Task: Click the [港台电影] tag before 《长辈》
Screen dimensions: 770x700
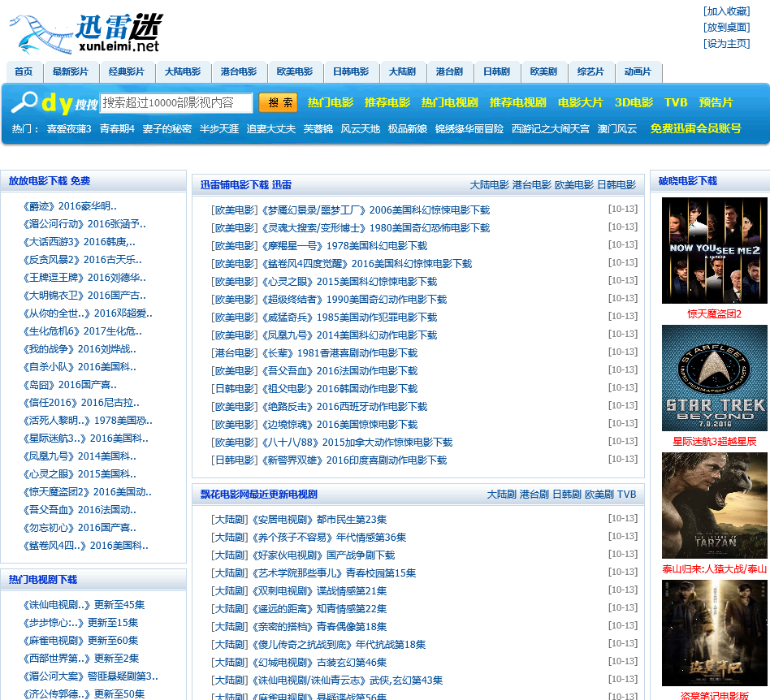Action: point(234,353)
